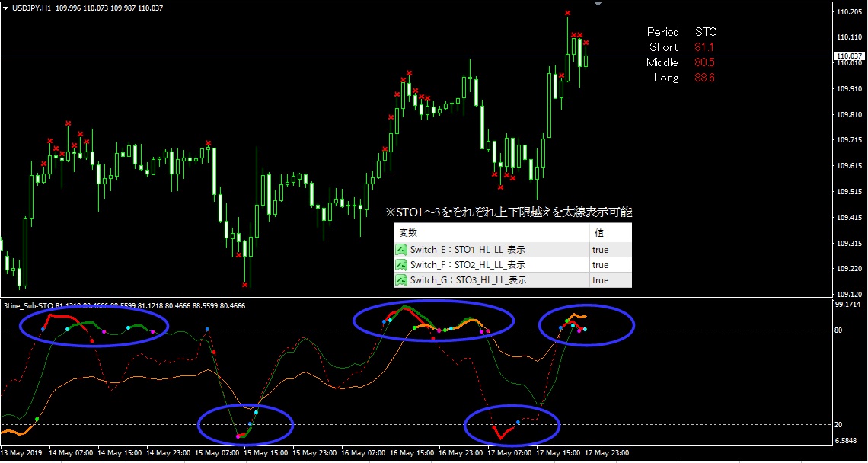Click the Switch_F variable icon
This screenshot has height=463, width=868.
click(402, 265)
